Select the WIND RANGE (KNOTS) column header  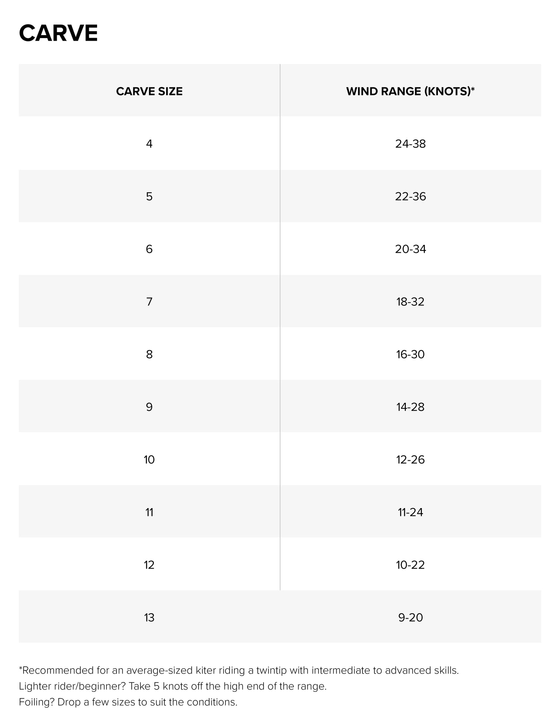[x=410, y=91]
